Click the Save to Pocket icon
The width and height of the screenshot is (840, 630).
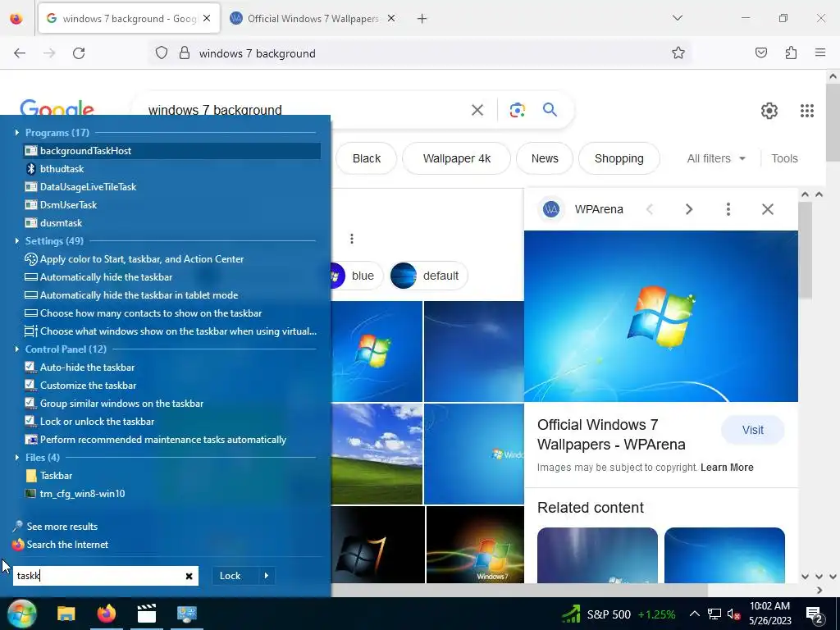point(761,52)
